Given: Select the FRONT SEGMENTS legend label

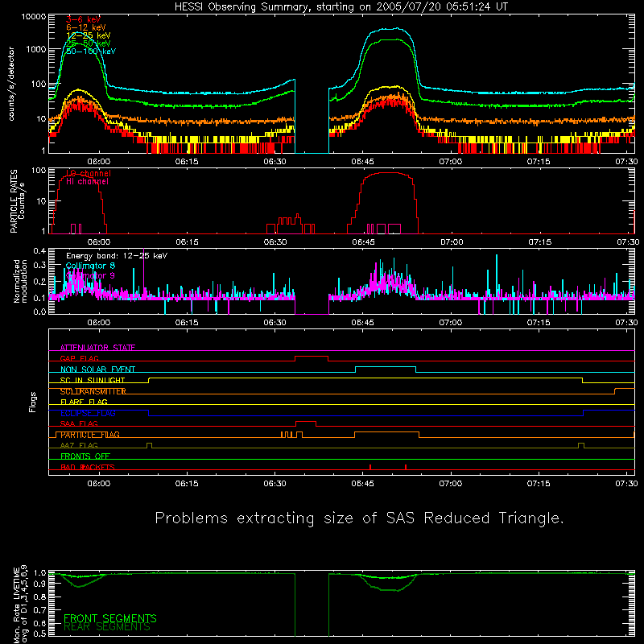Looking at the screenshot, I should [x=110, y=618].
